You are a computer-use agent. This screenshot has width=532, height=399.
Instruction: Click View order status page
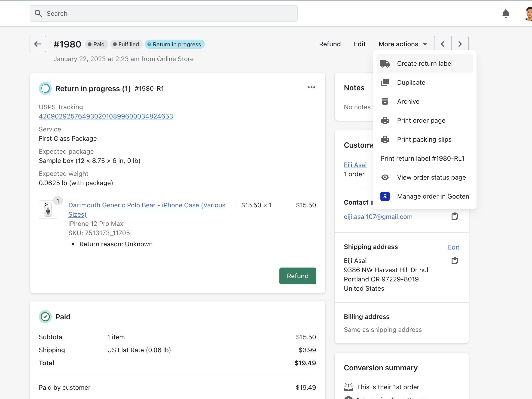431,178
